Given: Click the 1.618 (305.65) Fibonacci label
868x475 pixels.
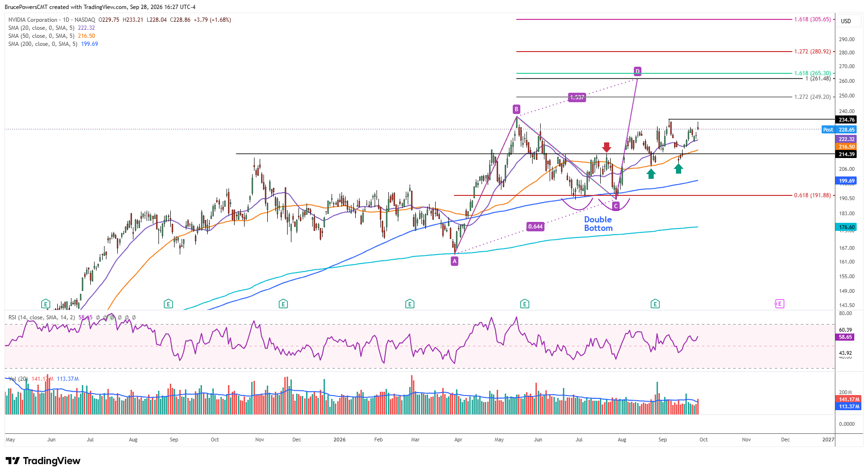Looking at the screenshot, I should click(x=812, y=19).
